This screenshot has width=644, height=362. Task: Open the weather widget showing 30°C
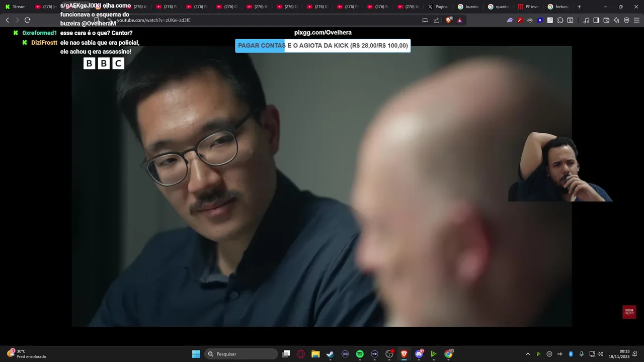pyautogui.click(x=26, y=354)
